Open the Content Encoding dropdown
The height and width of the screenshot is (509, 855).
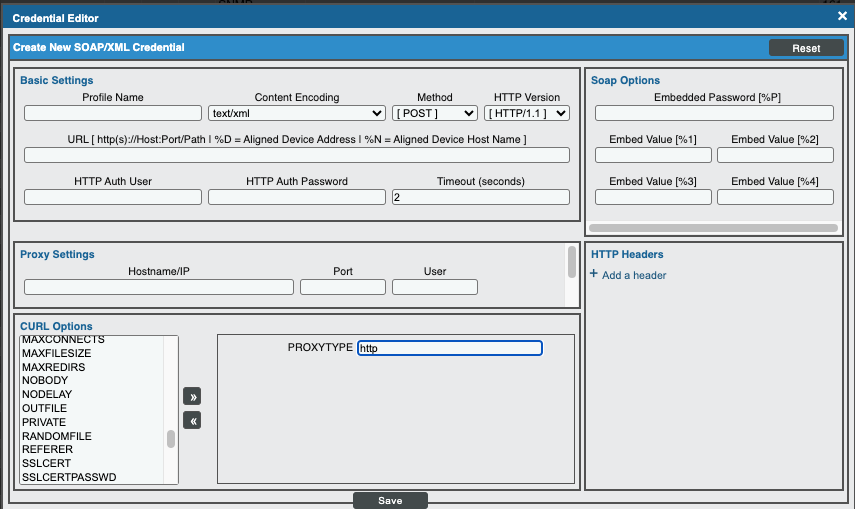click(297, 114)
